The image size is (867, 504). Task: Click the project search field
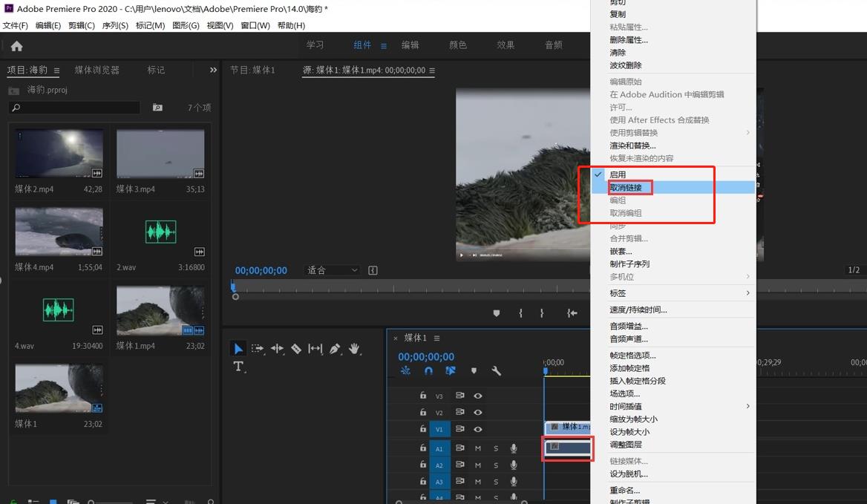(74, 108)
